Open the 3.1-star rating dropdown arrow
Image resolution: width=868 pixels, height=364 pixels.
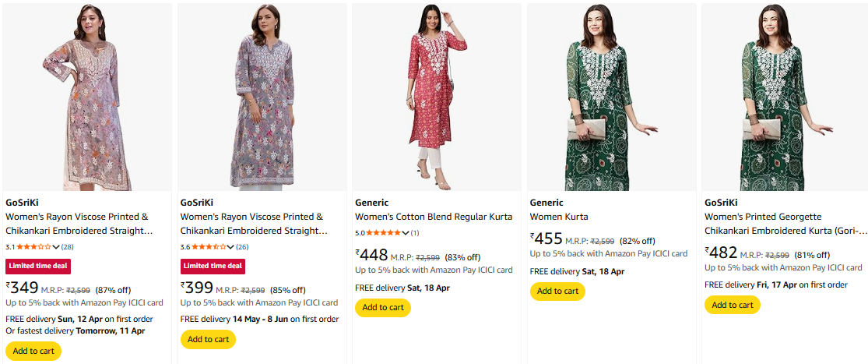coord(56,247)
